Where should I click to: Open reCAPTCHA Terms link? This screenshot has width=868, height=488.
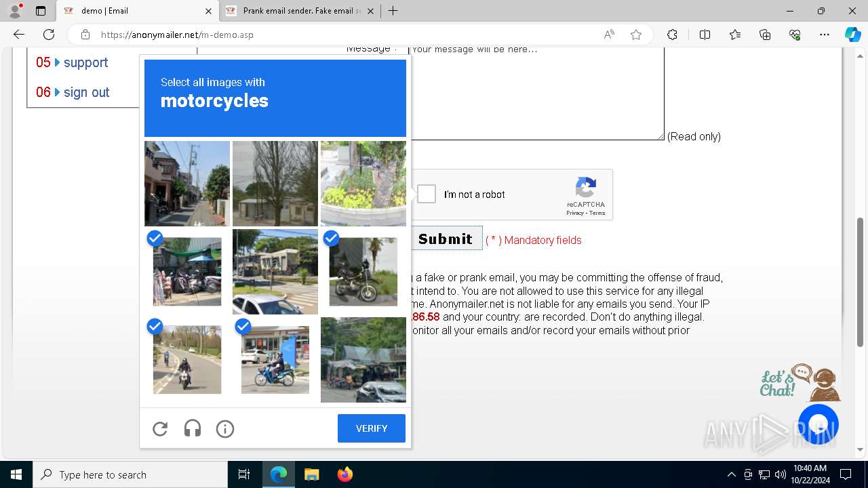[597, 213]
